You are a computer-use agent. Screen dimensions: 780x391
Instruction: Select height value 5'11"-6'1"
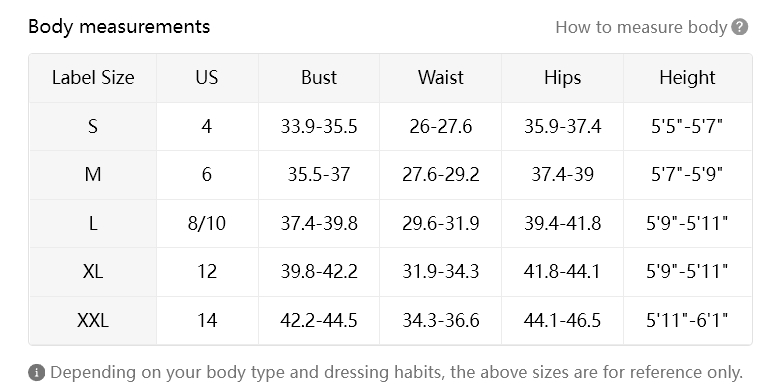click(x=687, y=320)
